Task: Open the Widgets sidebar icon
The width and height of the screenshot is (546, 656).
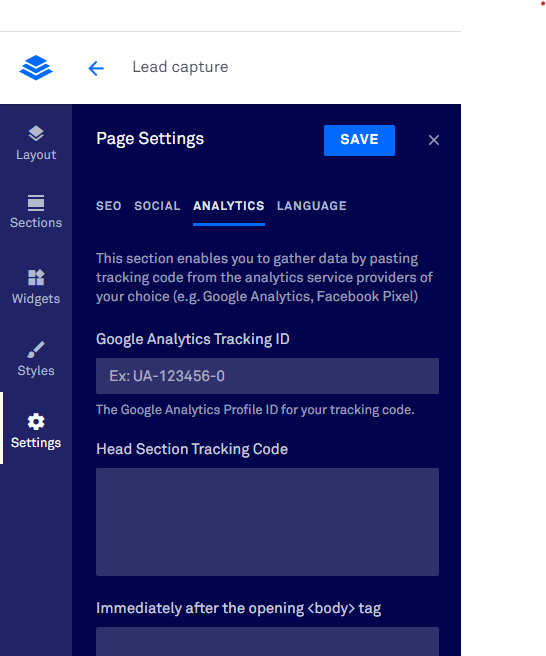Action: [x=36, y=277]
